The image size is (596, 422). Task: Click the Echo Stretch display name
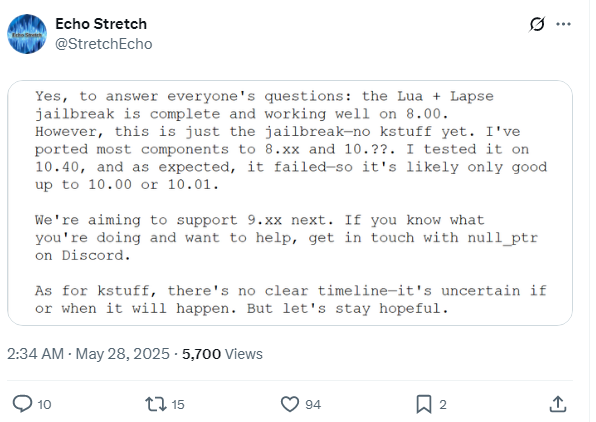click(x=101, y=24)
